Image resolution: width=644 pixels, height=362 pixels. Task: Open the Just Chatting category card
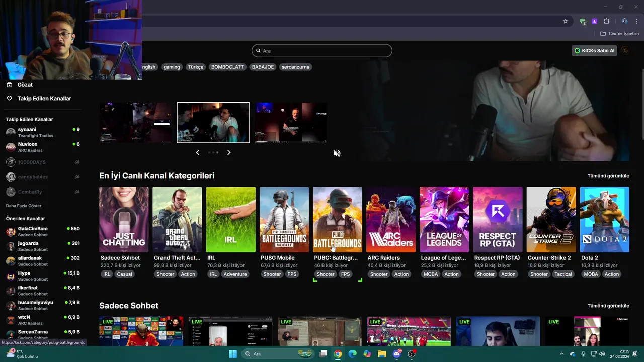[124, 220]
